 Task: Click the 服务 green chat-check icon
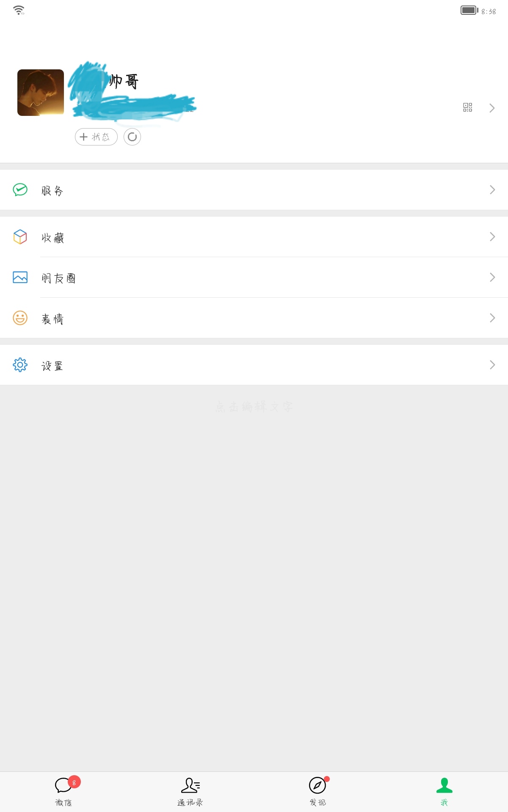(20, 190)
